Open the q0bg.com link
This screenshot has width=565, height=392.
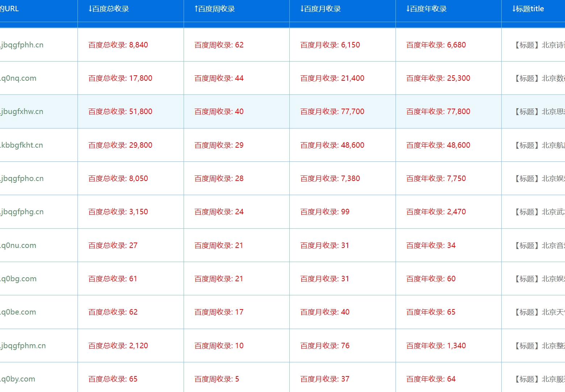[x=18, y=279]
